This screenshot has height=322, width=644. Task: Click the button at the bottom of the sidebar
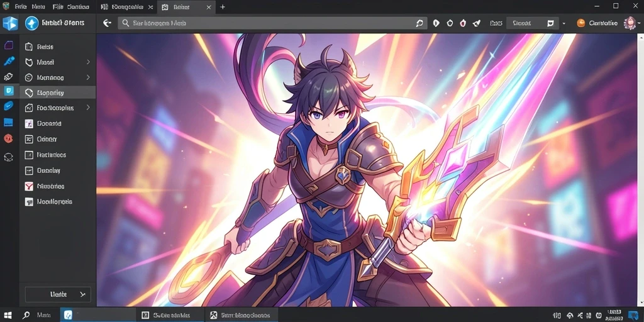(58, 294)
